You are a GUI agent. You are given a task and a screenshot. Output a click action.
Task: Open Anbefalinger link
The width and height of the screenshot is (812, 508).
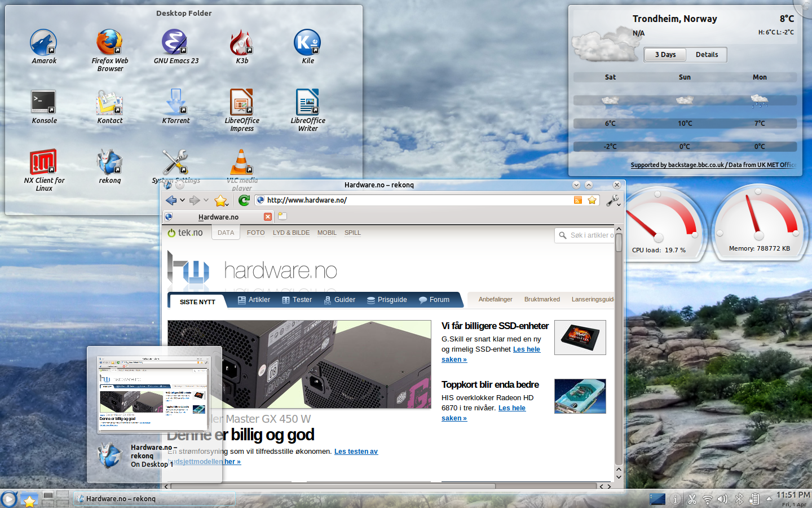coord(495,300)
